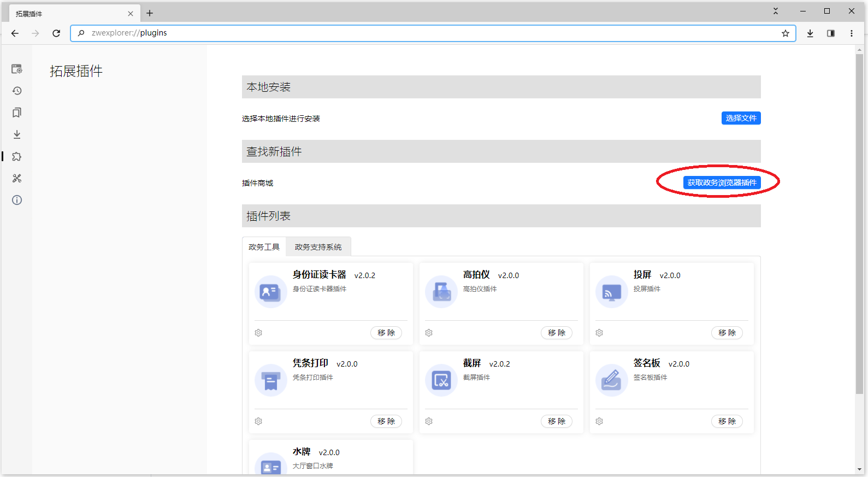Open the browser three-dot menu
The height and width of the screenshot is (477, 868).
click(852, 33)
